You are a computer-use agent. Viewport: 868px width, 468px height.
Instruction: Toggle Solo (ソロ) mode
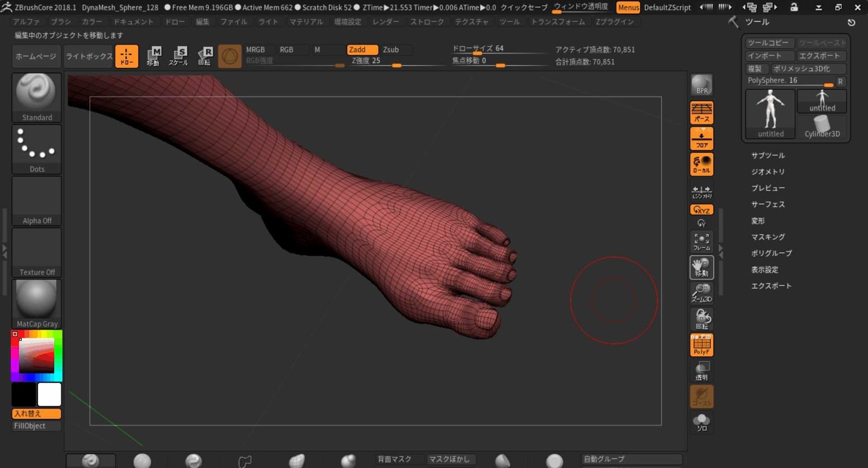click(x=701, y=422)
